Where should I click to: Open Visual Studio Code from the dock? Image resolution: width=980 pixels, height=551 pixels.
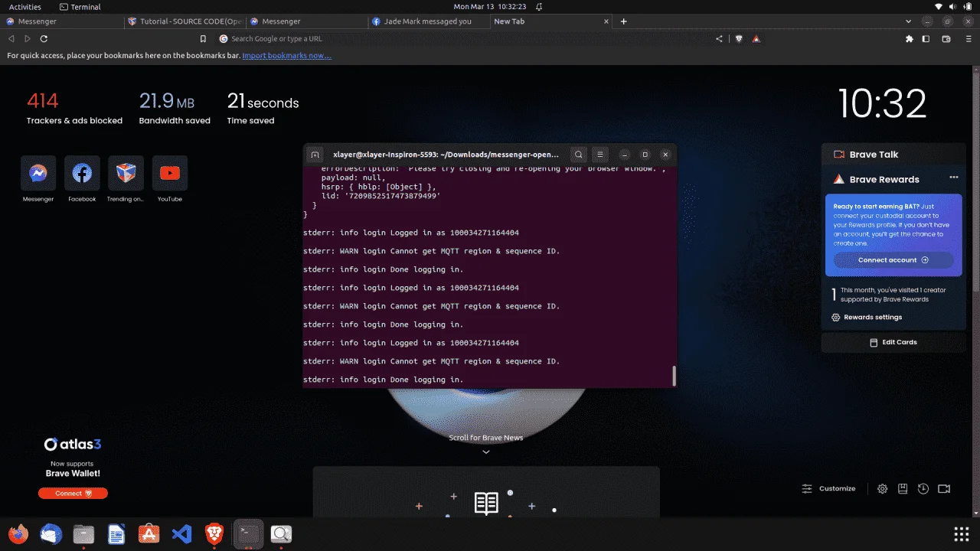point(181,533)
